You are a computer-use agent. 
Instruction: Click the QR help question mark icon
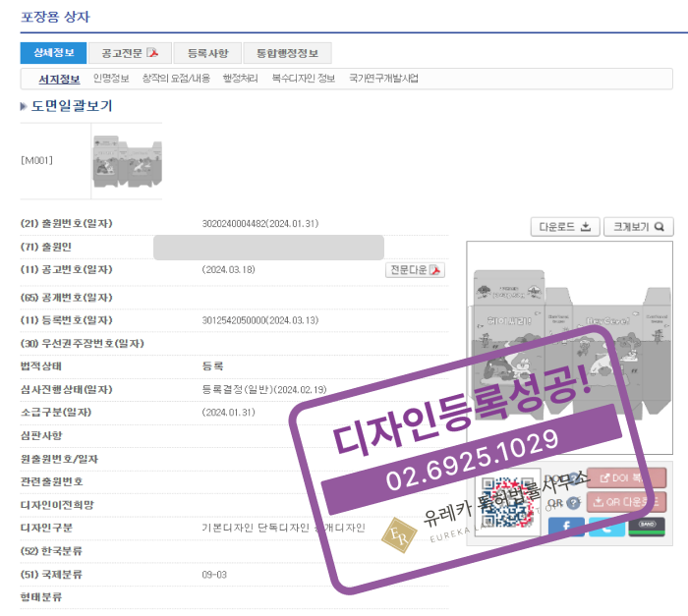click(572, 503)
